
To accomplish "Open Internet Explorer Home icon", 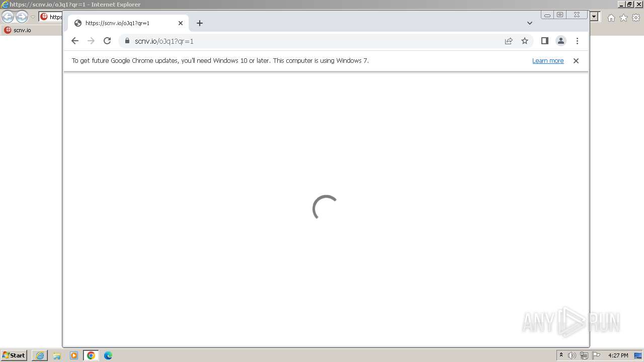I will coord(611,18).
